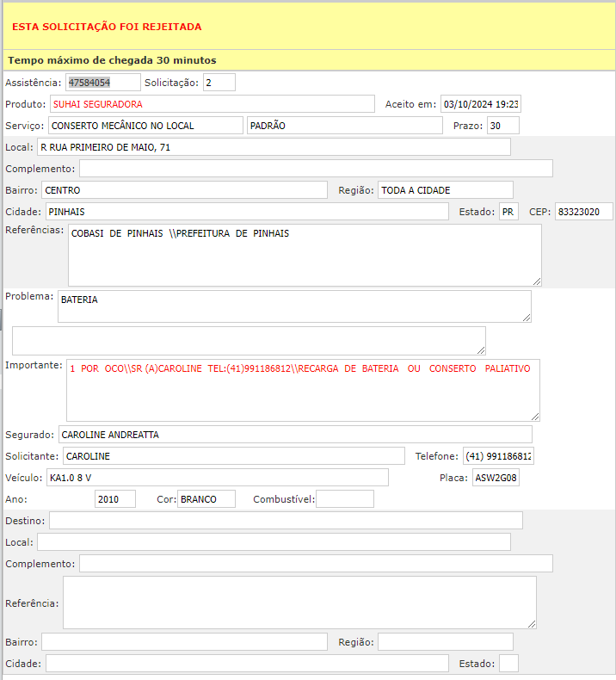Click the Serviço field with CONSERTO MECÂNICO
Screen dimensions: 616x680
click(x=145, y=126)
